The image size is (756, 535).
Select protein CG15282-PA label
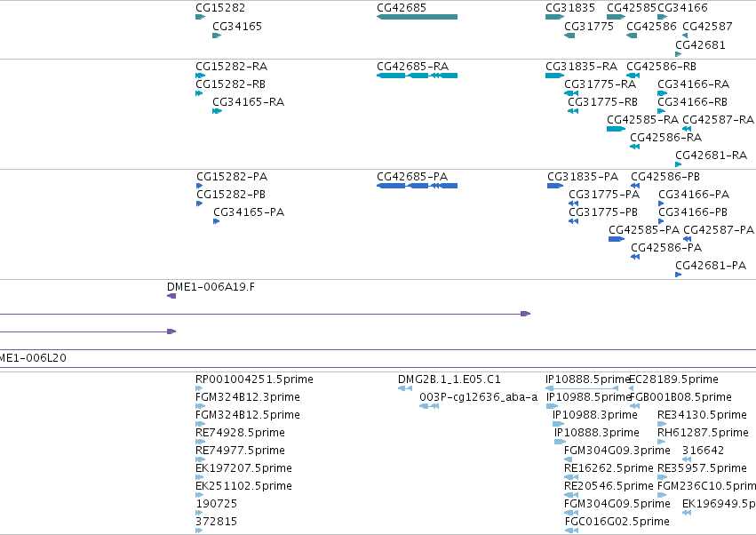click(x=232, y=177)
